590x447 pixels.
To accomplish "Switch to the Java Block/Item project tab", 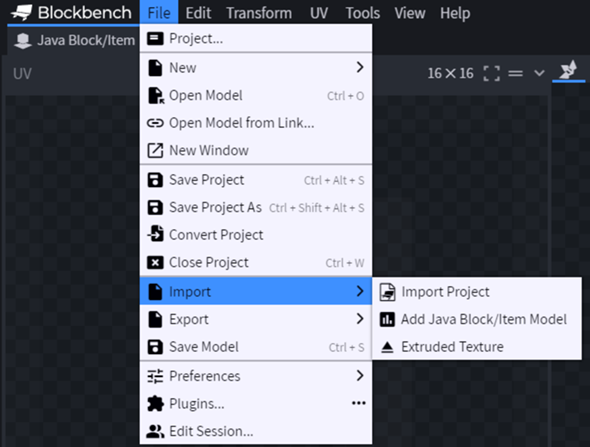I will [74, 40].
